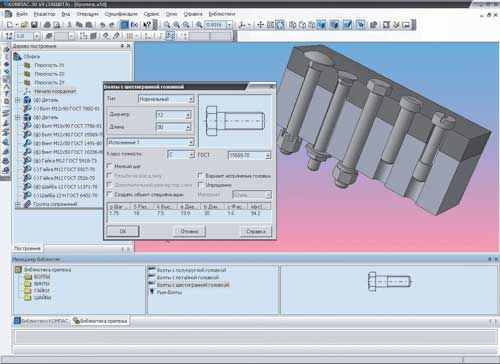Screen dimensions: 500x364
Task: Click the Pan (move view) cross icon
Action: (260, 24)
